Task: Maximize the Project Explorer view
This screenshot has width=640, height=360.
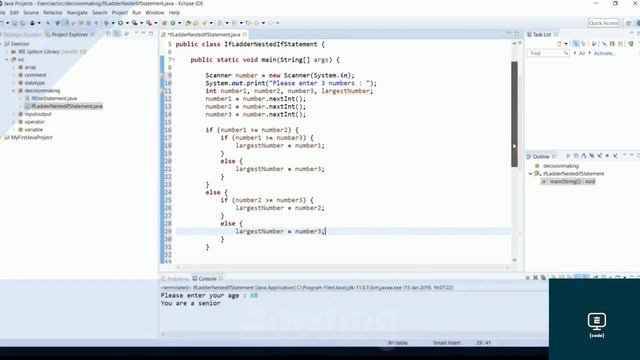Action: coord(151,33)
